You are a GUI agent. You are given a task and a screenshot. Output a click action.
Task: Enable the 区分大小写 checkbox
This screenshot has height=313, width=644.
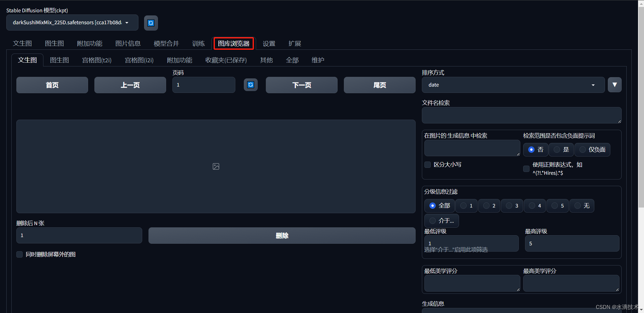pyautogui.click(x=428, y=164)
